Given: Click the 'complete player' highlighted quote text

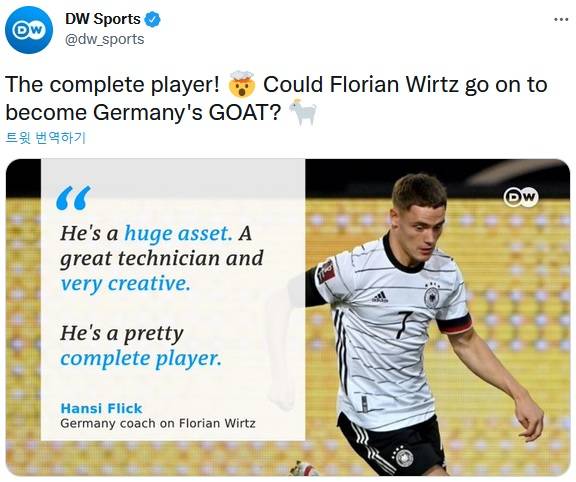Looking at the screenshot, I should tap(141, 359).
